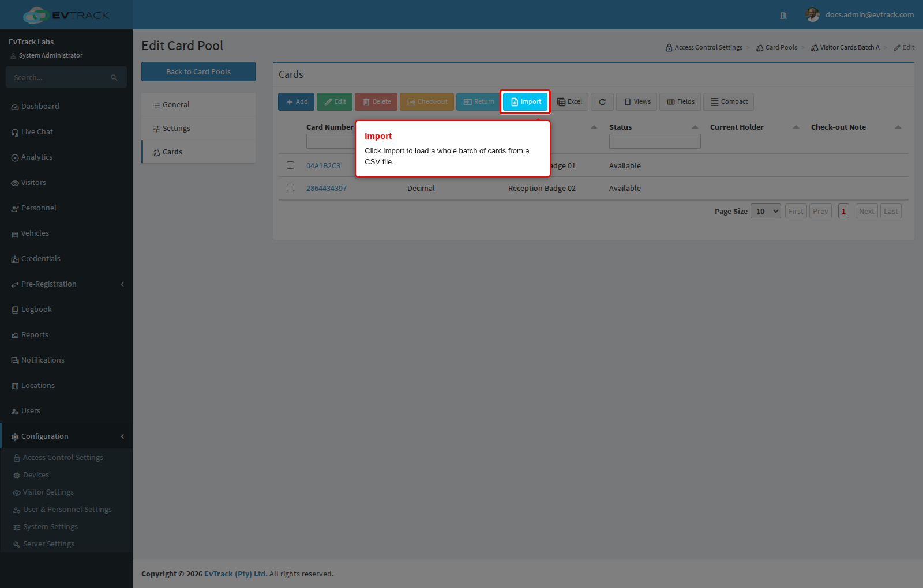
Task: Sort by Status column arrow
Action: pos(695,127)
